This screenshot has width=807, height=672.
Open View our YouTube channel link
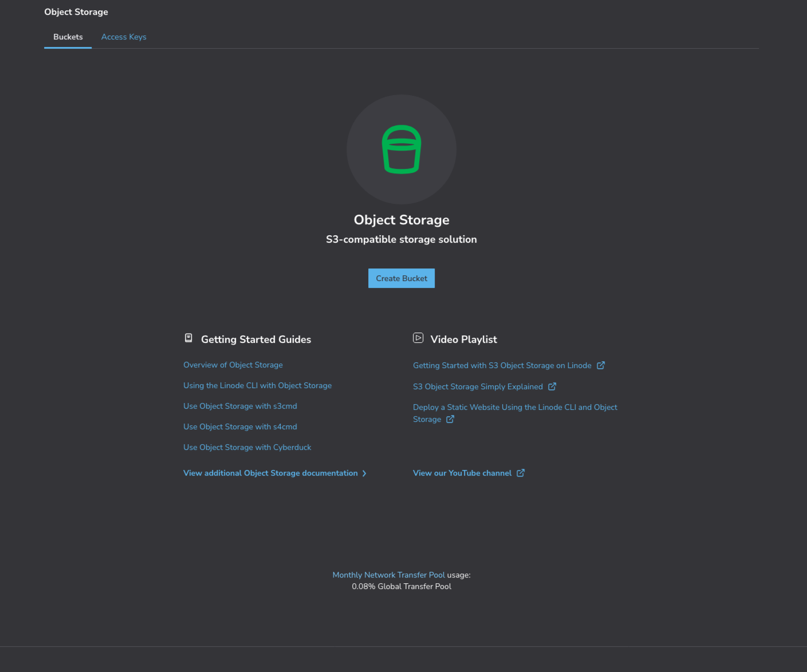462,473
